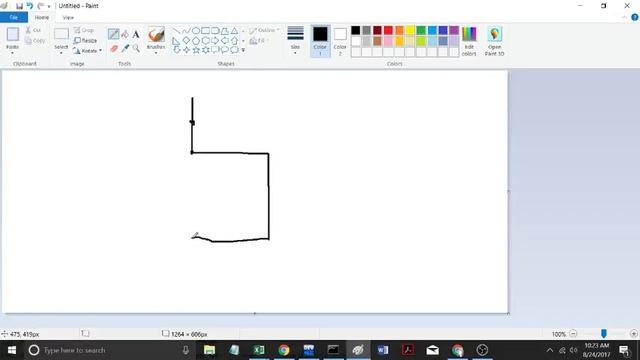Image resolution: width=640 pixels, height=360 pixels.
Task: Choose the Curve shape
Action: (x=186, y=31)
